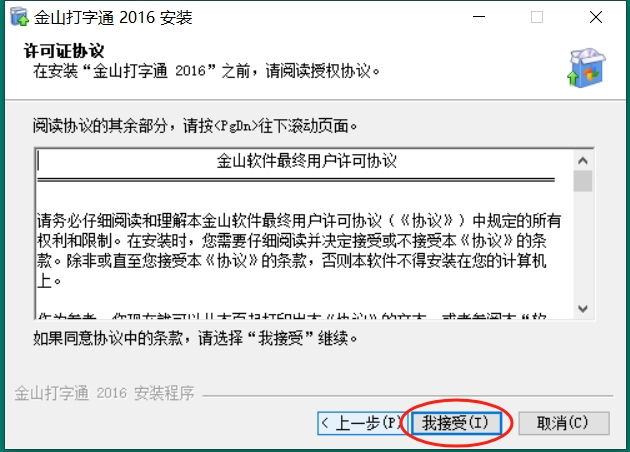Click the installer icon in title bar
This screenshot has height=452, width=630.
click(x=19, y=17)
